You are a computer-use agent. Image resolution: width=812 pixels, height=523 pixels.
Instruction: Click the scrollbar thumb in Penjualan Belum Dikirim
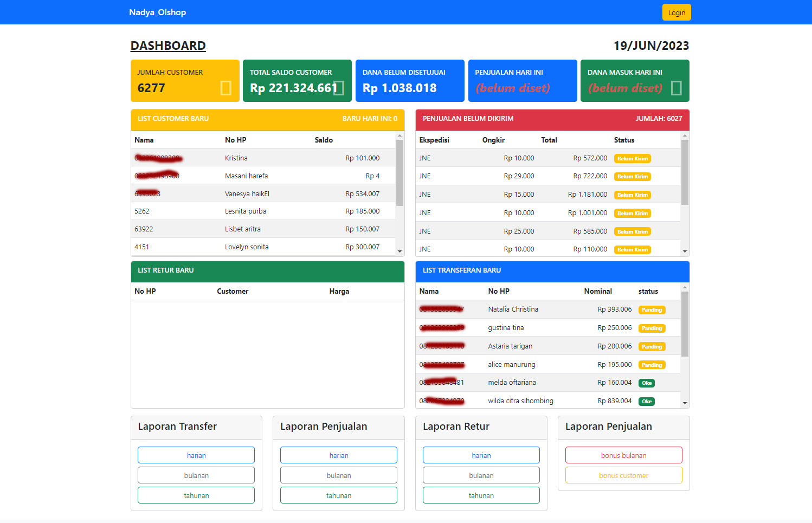(x=685, y=172)
